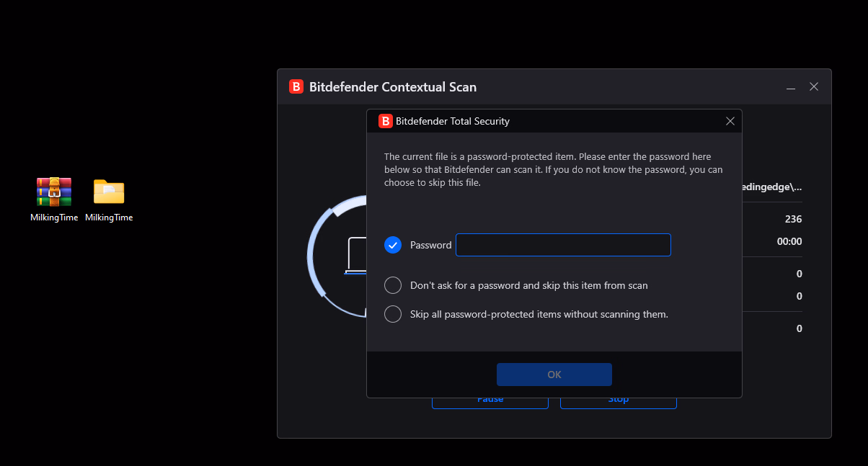Click the password-protected item message text
868x466 pixels.
coord(554,169)
